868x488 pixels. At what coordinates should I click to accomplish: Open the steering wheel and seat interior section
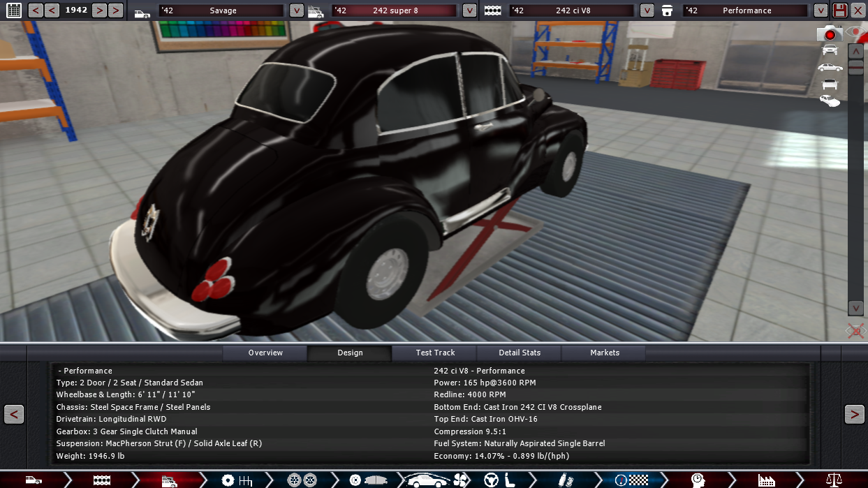(500, 480)
